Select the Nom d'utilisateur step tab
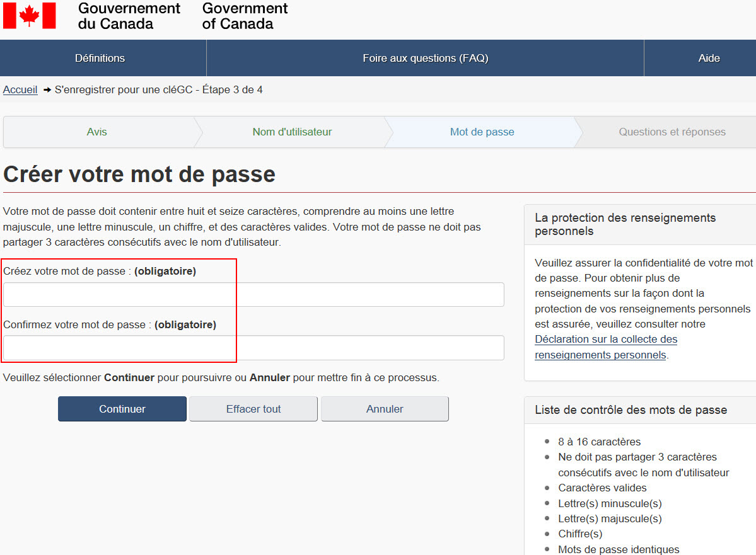Viewport: 756px width, 555px height. [292, 132]
